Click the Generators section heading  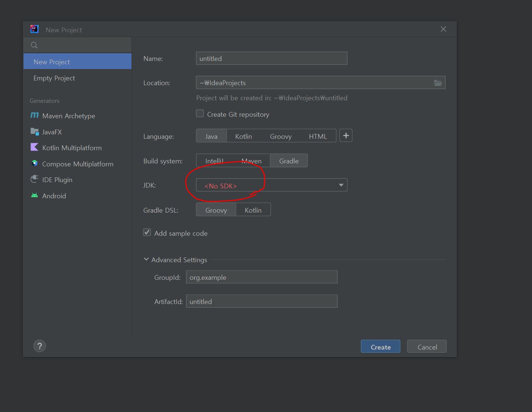(44, 101)
